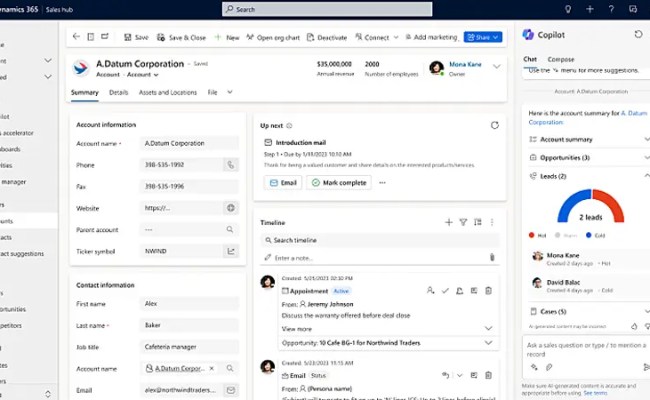
Task: Open the help question mark icon
Action: (611, 9)
